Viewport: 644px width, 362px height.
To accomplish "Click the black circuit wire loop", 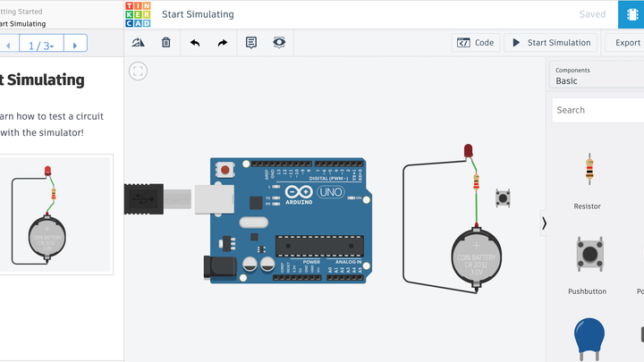I will pyautogui.click(x=403, y=223).
